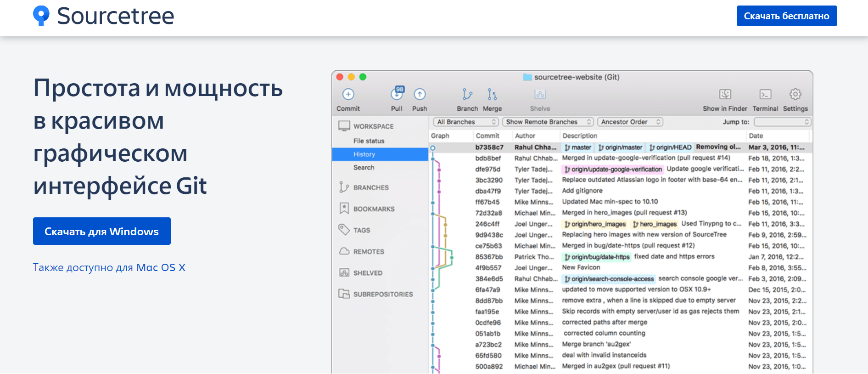Select commit b7358c7 row
Viewport: 868px width, 374px height.
coord(621,147)
